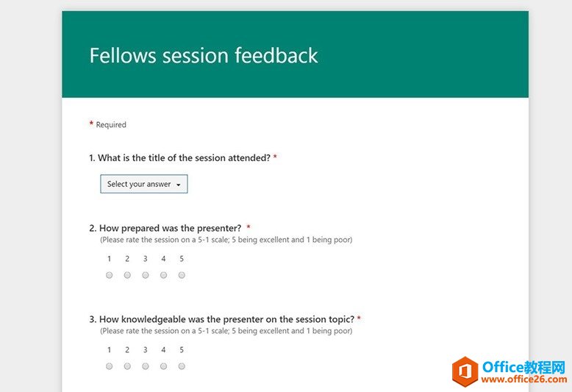The height and width of the screenshot is (392, 572).
Task: Select rating 4 for presenter preparedness
Action: [163, 275]
